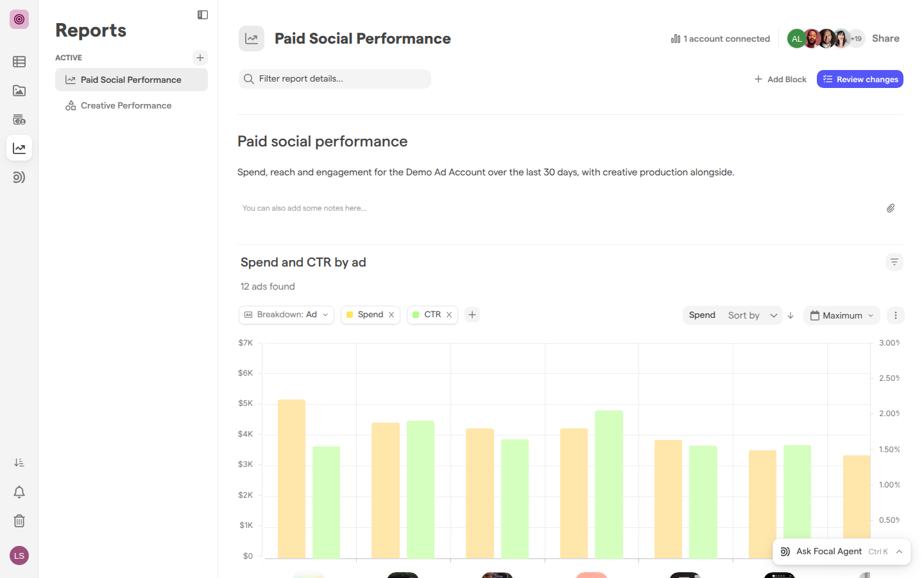
Task: Click the ACTIVE section label
Action: coord(69,58)
